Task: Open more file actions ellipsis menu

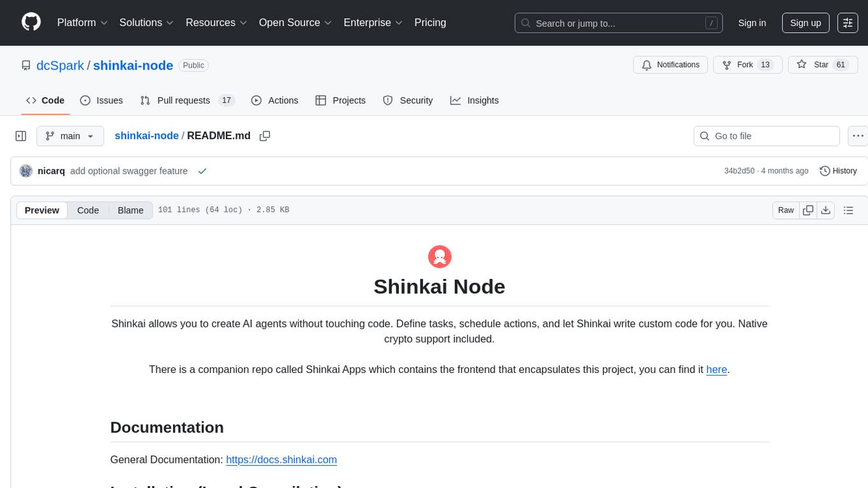Action: pos(858,136)
